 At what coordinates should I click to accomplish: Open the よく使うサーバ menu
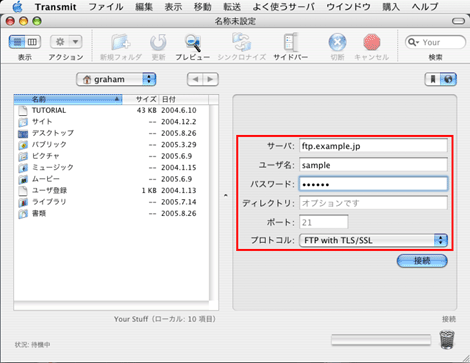pos(284,7)
